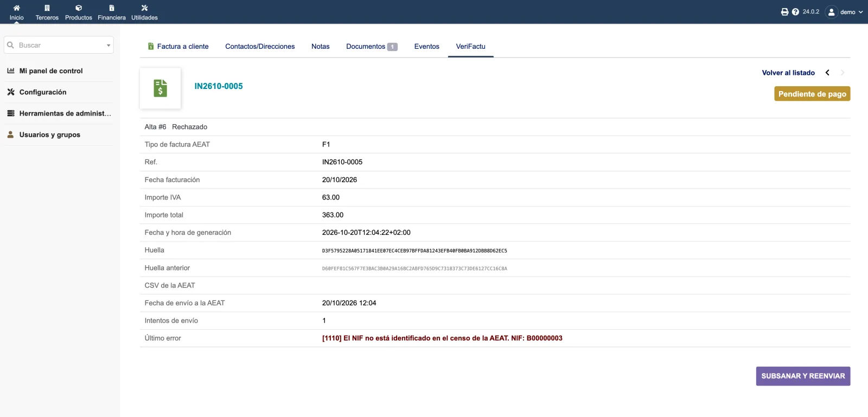Click the demo user avatar icon

click(831, 12)
